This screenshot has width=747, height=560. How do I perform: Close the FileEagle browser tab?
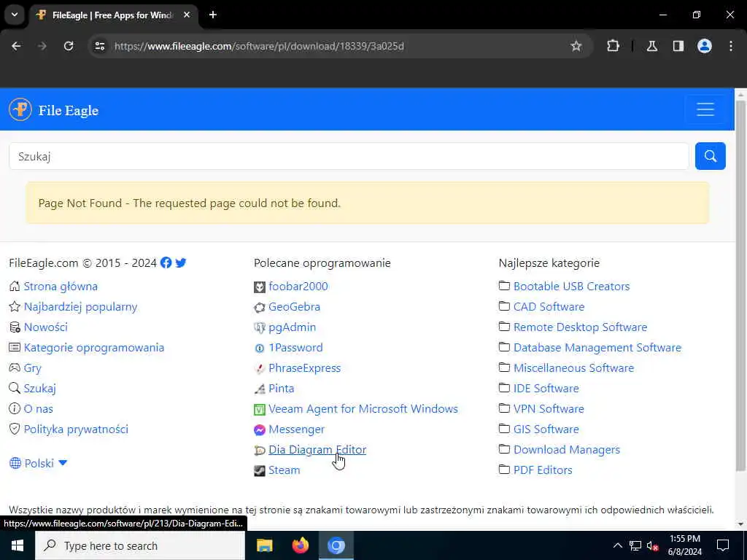point(187,15)
